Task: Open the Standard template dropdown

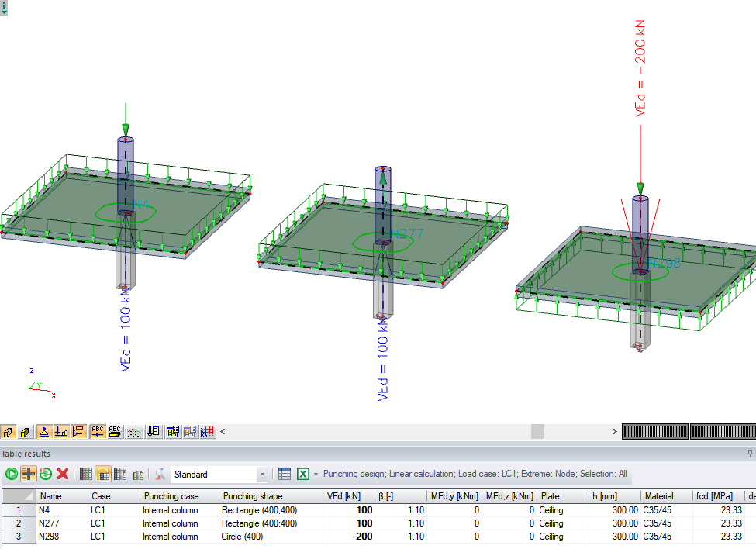Action: click(x=262, y=474)
